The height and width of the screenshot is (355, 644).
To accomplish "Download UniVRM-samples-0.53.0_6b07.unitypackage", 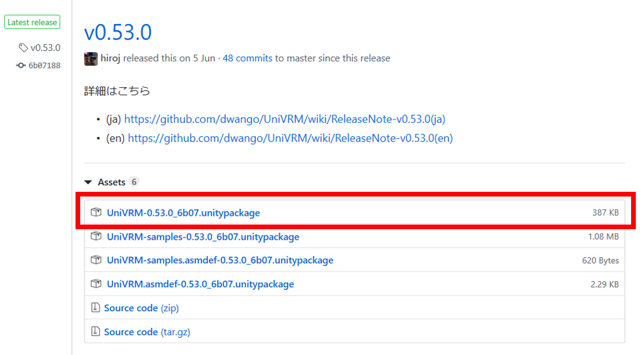I will click(x=203, y=237).
